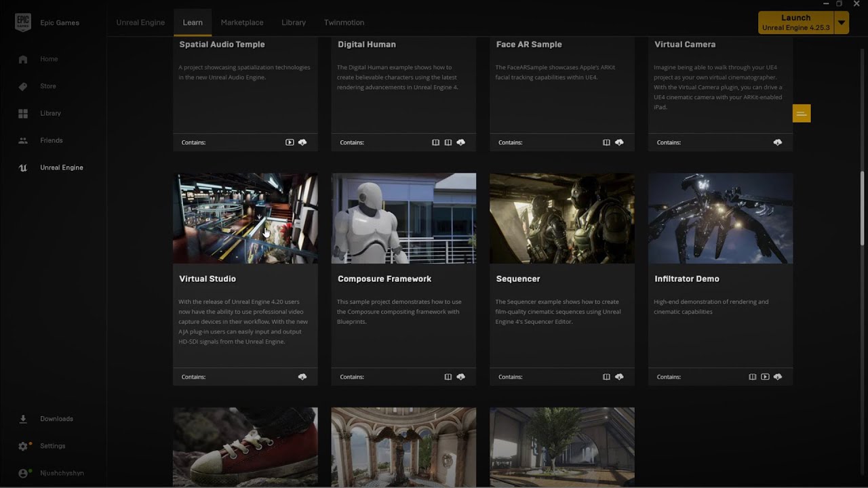
Task: Open Home from the sidebar
Action: pyautogui.click(x=39, y=59)
